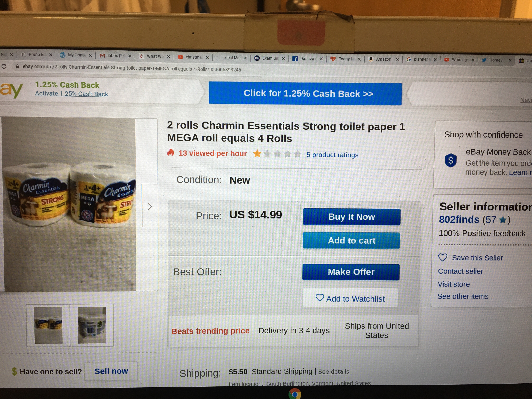Image resolution: width=532 pixels, height=399 pixels.
Task: Click the Make Offer button
Action: (x=351, y=272)
